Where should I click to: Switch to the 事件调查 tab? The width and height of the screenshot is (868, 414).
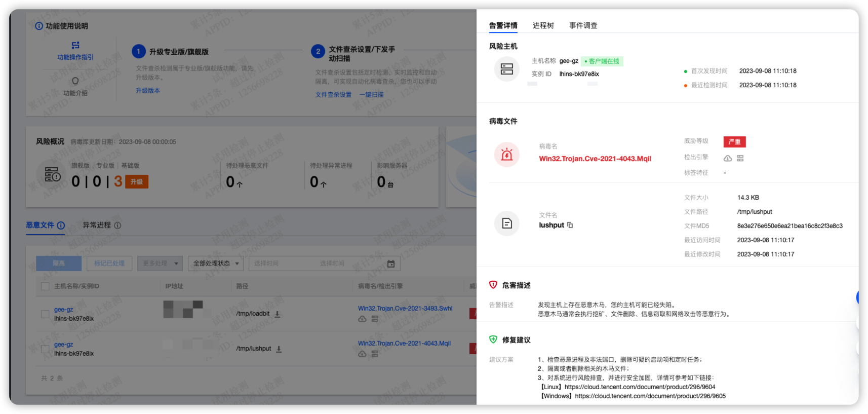click(x=583, y=25)
